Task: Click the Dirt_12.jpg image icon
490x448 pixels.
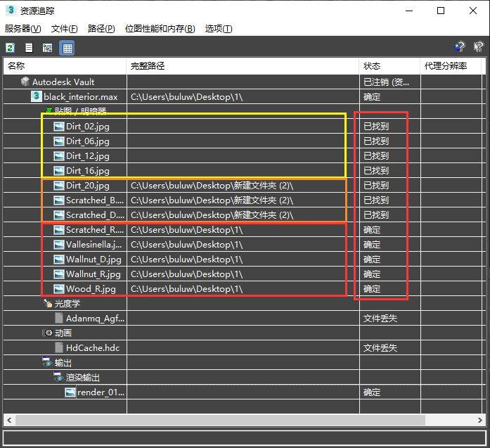Action: coord(59,156)
